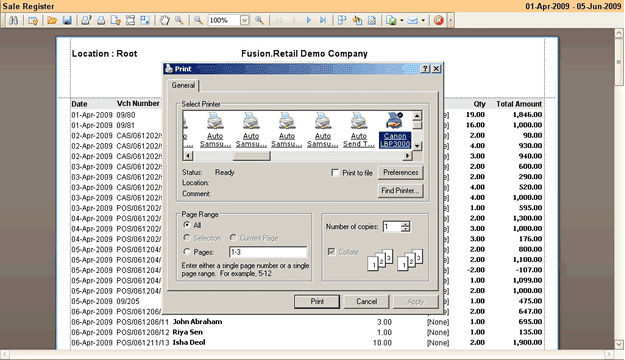
Task: Expand the email envelope dropdown arrow
Action: click(x=423, y=20)
